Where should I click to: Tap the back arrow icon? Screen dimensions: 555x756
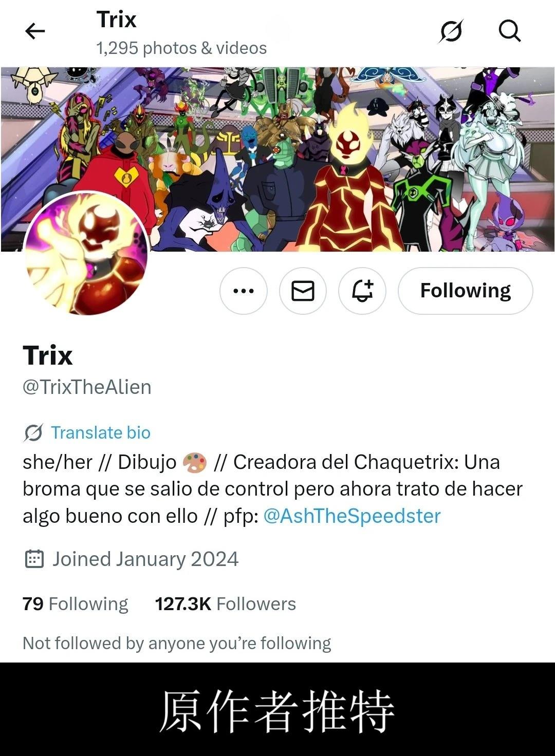point(35,31)
